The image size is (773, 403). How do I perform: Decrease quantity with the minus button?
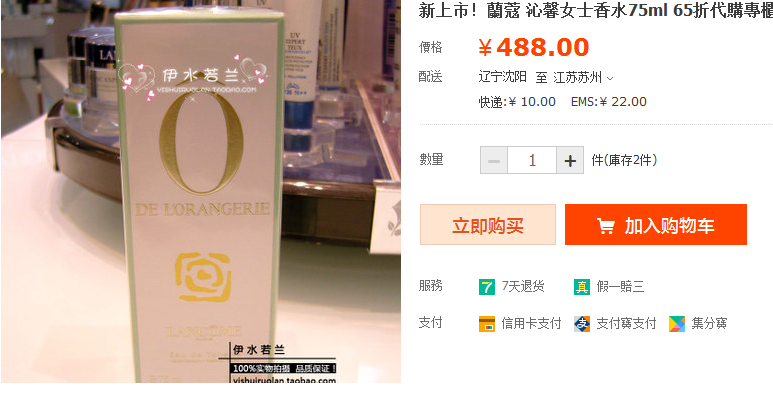point(494,160)
